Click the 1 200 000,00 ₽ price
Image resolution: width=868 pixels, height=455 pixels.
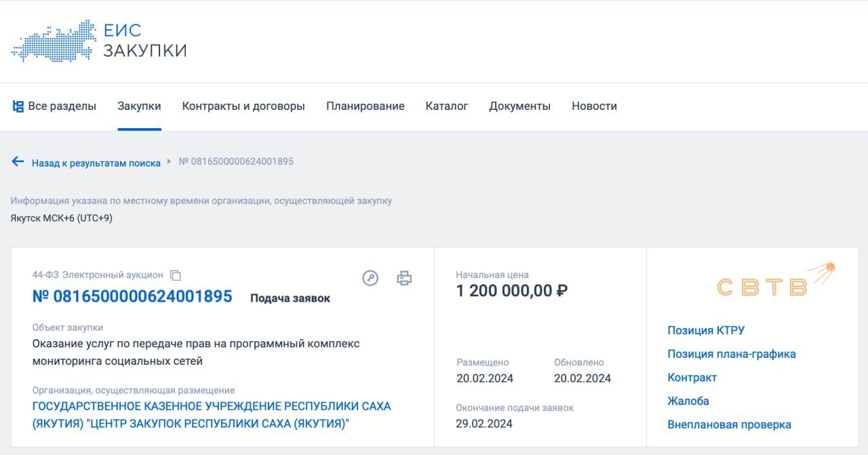(x=512, y=292)
